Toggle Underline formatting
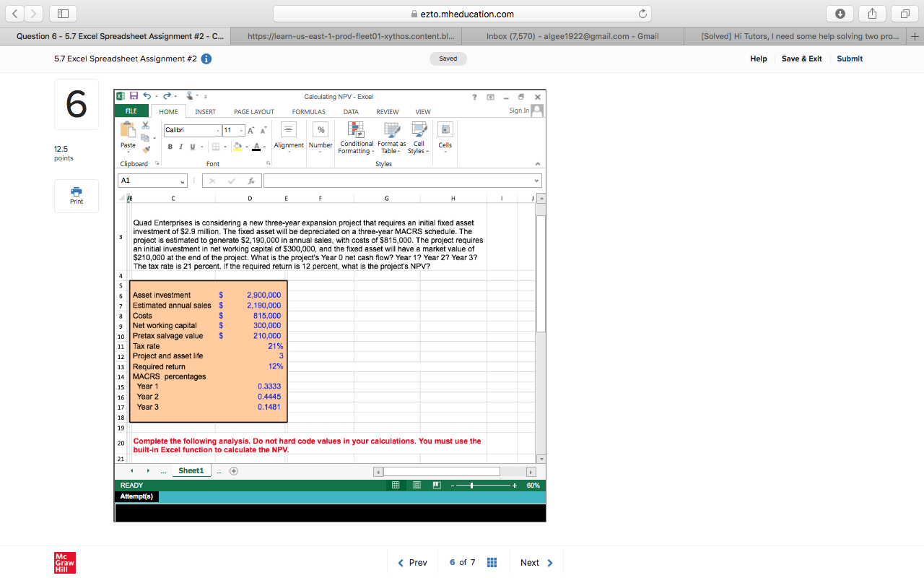Image resolution: width=924 pixels, height=578 pixels. (x=192, y=147)
